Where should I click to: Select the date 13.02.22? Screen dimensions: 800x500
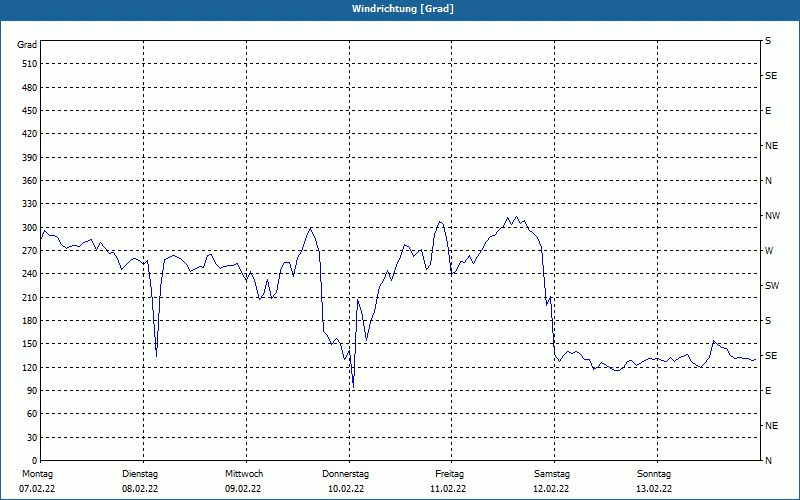click(x=654, y=489)
